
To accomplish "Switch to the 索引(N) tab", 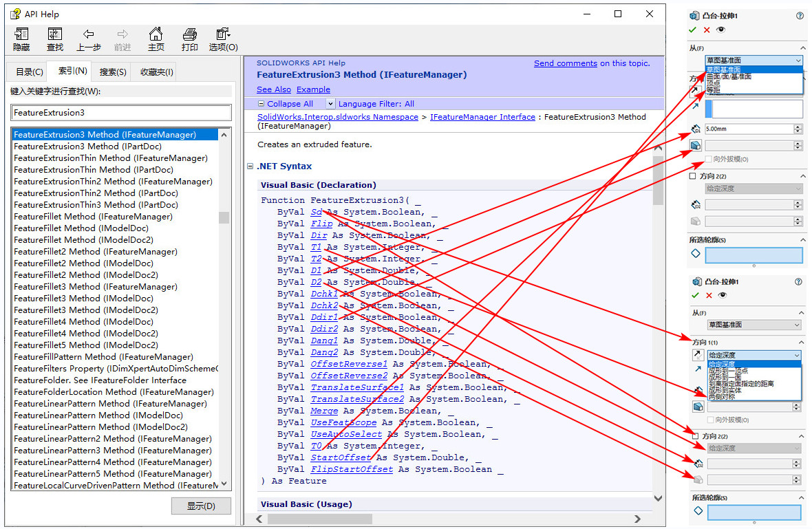I will pos(73,71).
